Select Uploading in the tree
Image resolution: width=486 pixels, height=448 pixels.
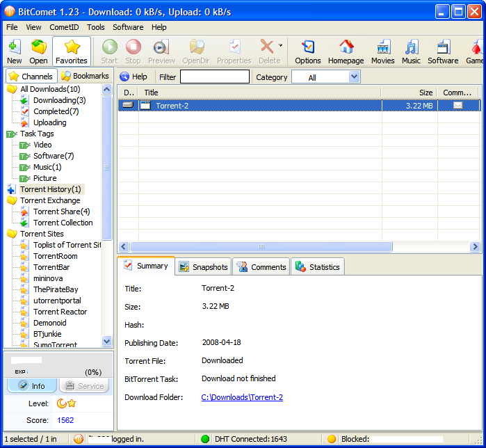coord(50,122)
